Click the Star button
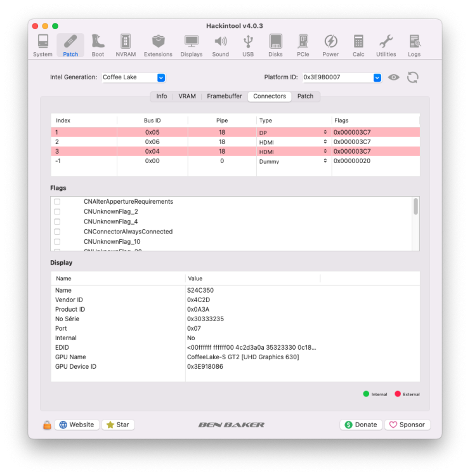 [118, 425]
